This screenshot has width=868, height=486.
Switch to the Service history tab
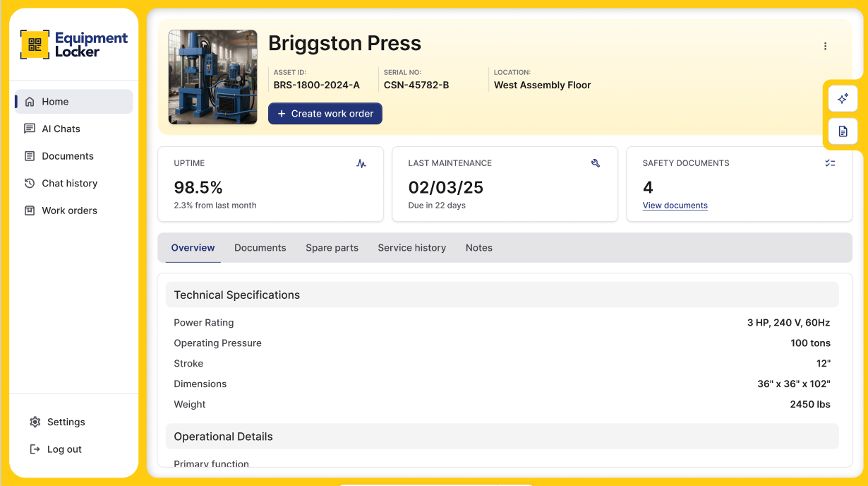411,248
